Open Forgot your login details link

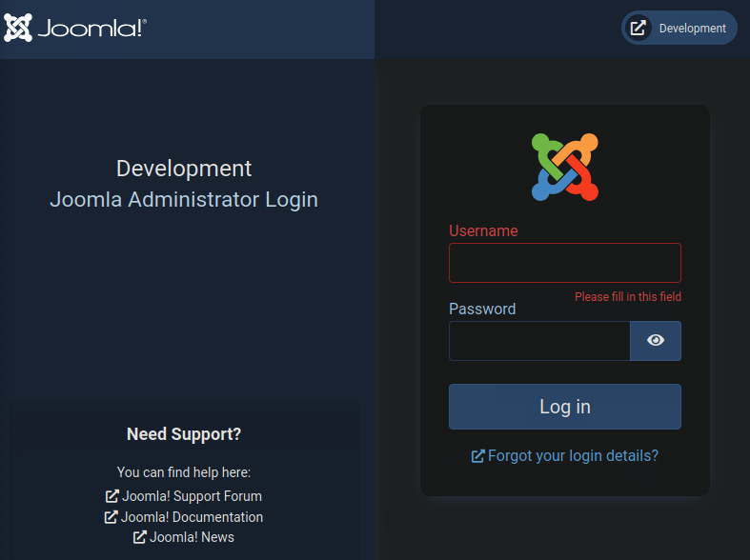click(573, 455)
